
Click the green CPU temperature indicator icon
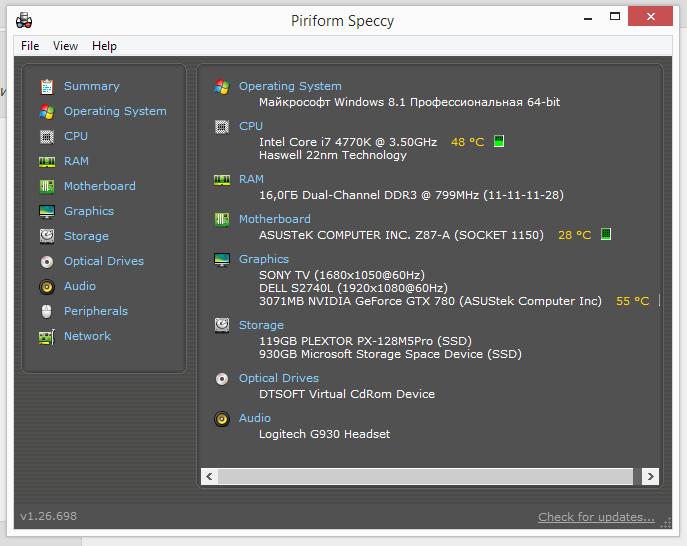[x=499, y=141]
